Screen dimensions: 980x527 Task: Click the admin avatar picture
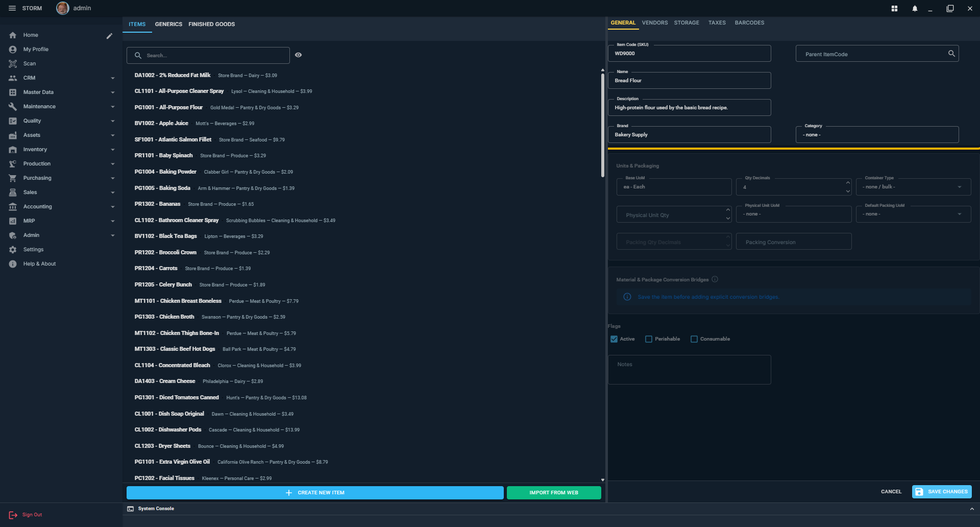pos(62,8)
